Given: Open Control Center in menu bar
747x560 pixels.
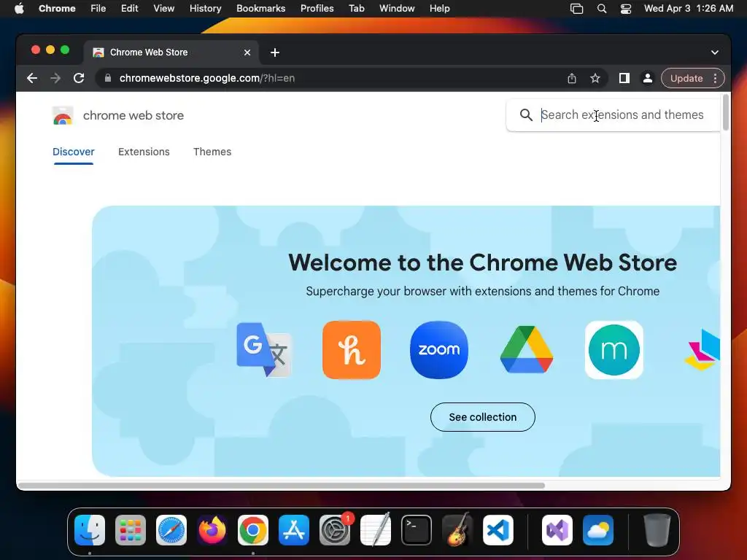Looking at the screenshot, I should [625, 9].
